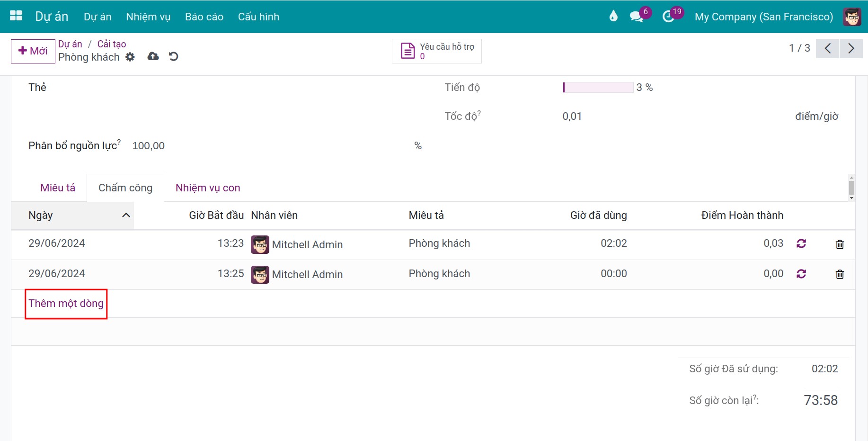Click Mitchell Admin avatar in the 13:25 row
The height and width of the screenshot is (441, 868).
point(260,275)
